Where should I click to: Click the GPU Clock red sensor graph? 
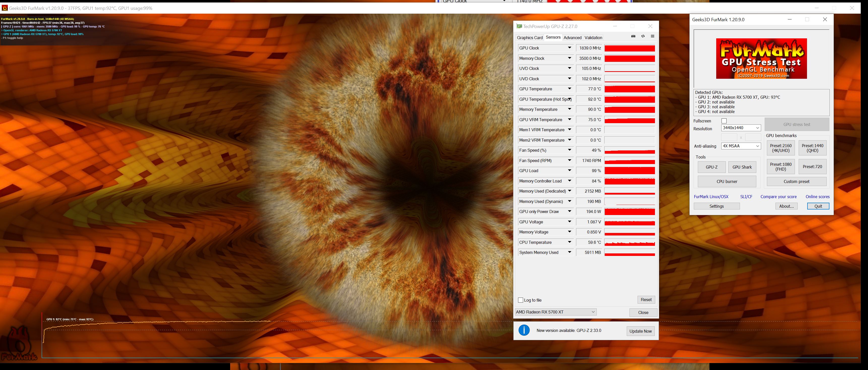pos(630,48)
